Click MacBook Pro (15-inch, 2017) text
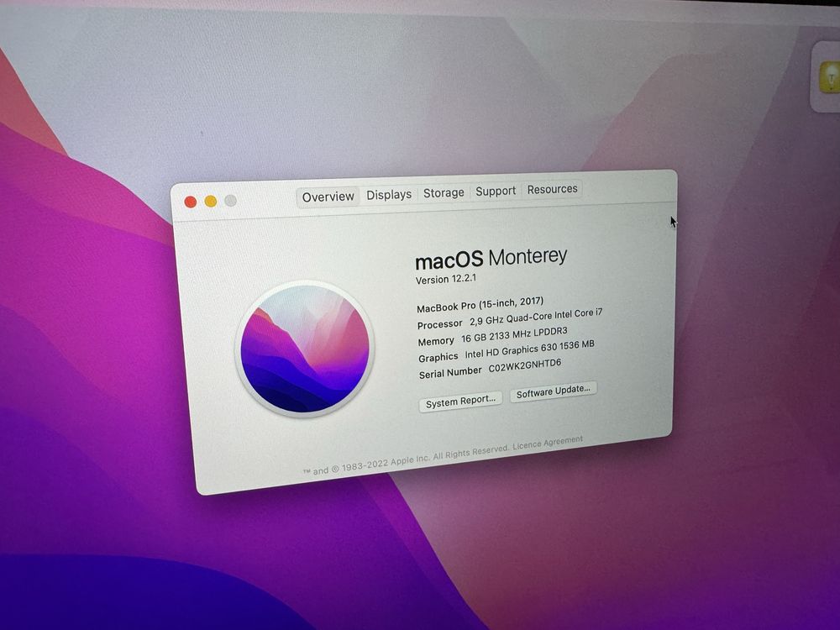Screen dimensions: 840x630 click(480, 304)
